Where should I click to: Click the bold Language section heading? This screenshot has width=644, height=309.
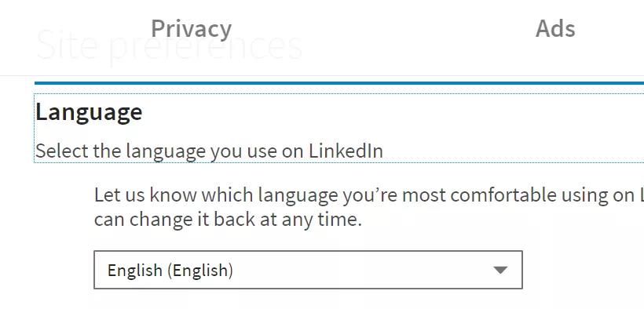[x=89, y=112]
